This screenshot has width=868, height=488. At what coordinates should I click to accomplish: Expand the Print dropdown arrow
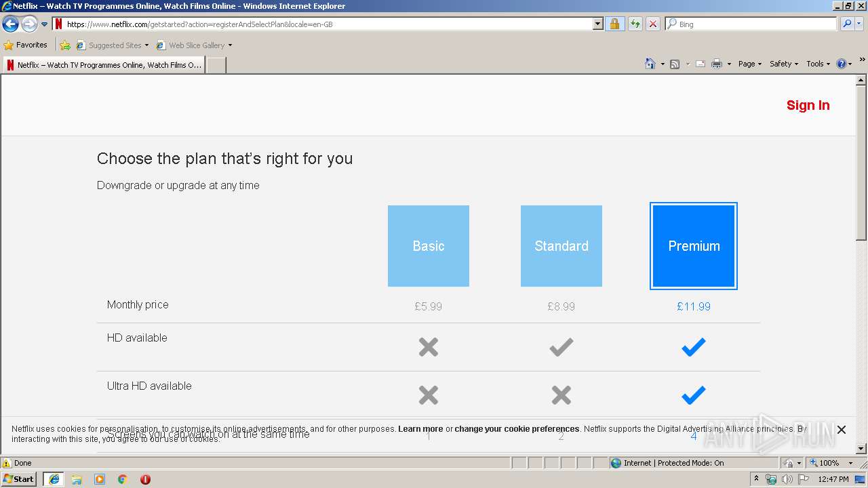[x=729, y=64]
